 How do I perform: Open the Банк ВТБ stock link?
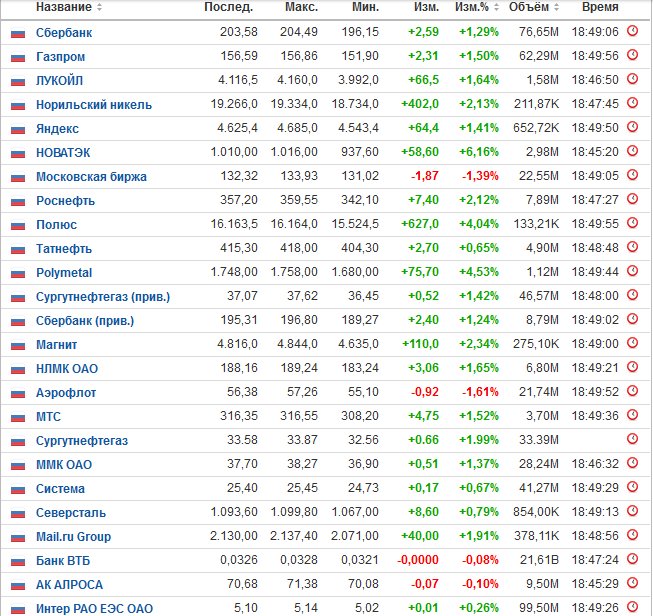tap(63, 561)
